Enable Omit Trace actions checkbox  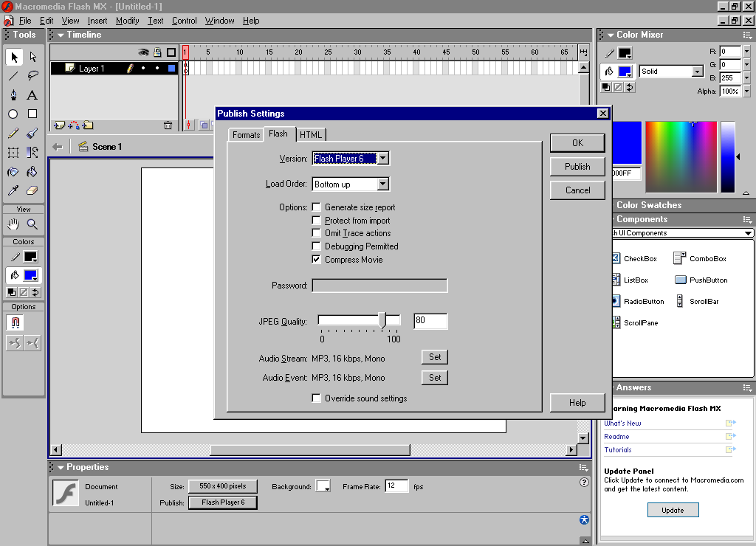point(316,233)
